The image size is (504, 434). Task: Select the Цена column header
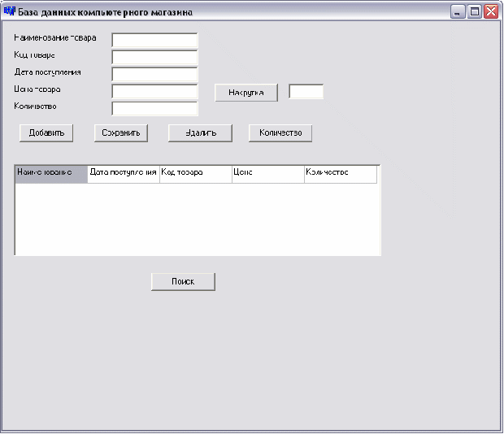pyautogui.click(x=268, y=175)
